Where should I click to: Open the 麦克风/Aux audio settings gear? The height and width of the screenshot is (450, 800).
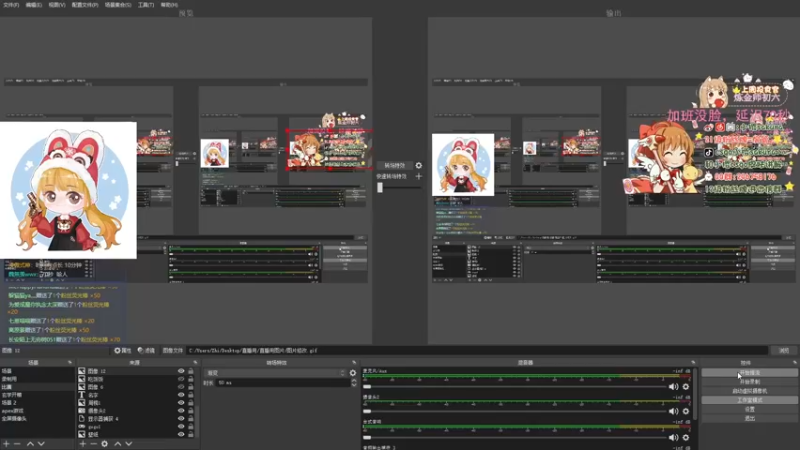tap(686, 387)
